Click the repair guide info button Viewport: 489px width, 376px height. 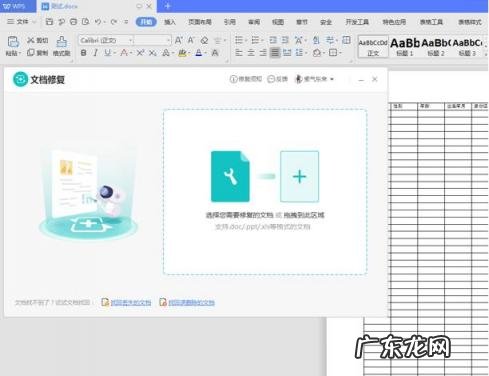(x=246, y=79)
